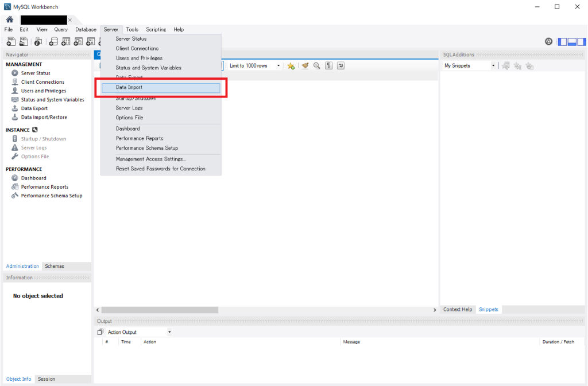Image resolution: width=588 pixels, height=386 pixels.
Task: Click the favorites star icon in query toolbar
Action: 291,65
